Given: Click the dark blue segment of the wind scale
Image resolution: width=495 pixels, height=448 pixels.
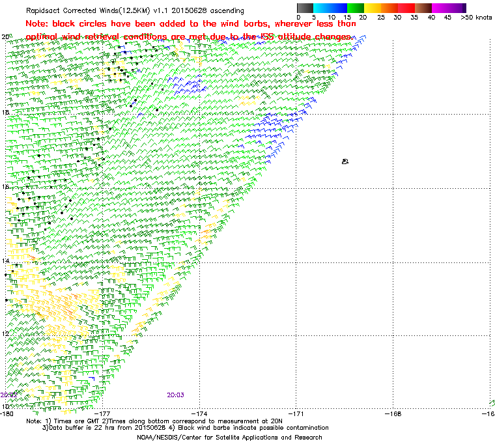Looking at the screenshot, I should tap(339, 8).
